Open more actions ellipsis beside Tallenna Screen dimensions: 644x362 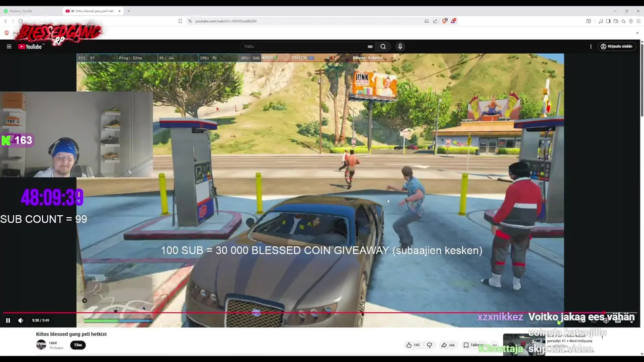point(494,345)
